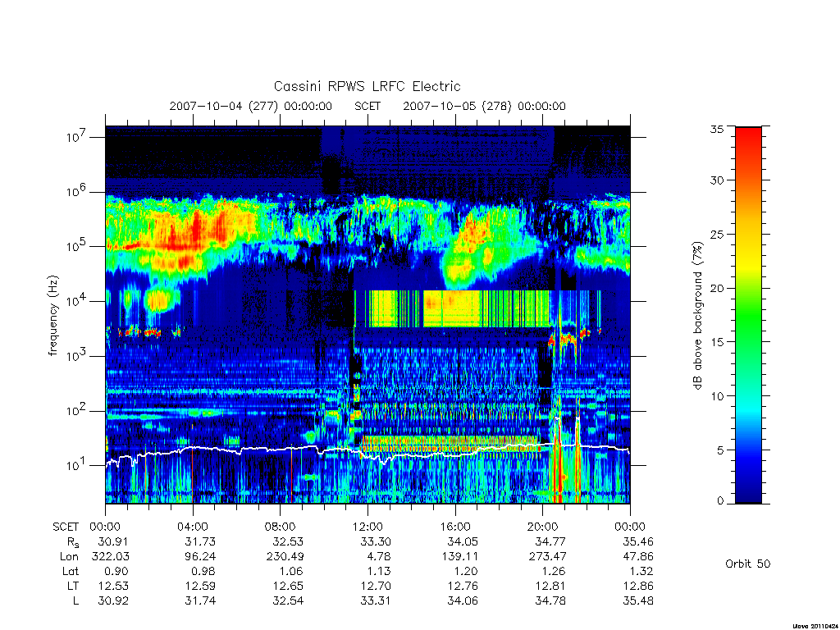Click the colorbar tick label '25'
The image size is (840, 630).
716,234
